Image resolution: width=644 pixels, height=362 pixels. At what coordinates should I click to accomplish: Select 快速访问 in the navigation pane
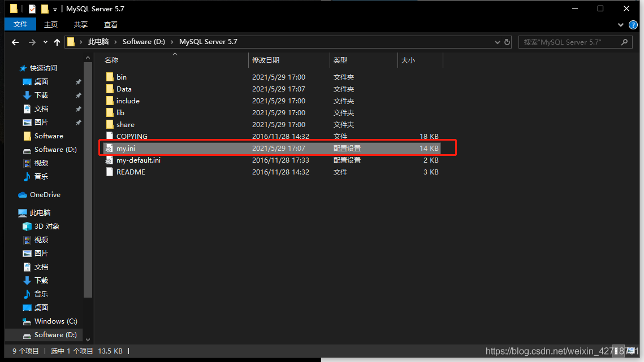44,68
